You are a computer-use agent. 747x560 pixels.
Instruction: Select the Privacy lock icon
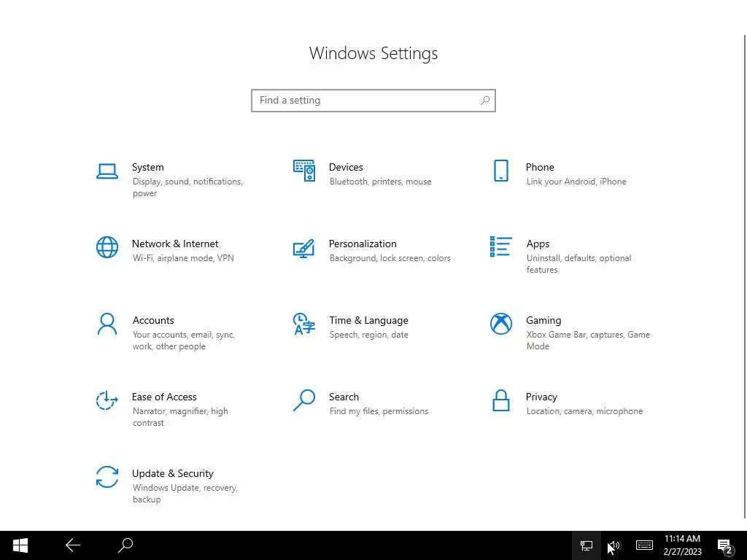tap(500, 400)
